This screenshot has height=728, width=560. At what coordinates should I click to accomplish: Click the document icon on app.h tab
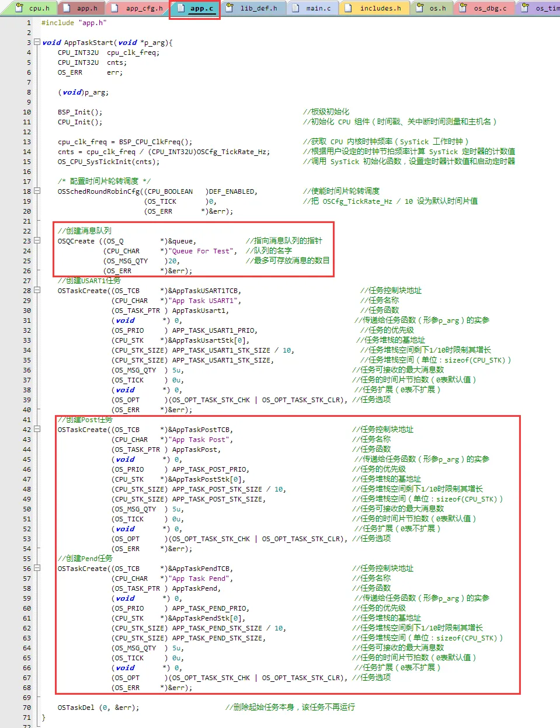click(67, 8)
